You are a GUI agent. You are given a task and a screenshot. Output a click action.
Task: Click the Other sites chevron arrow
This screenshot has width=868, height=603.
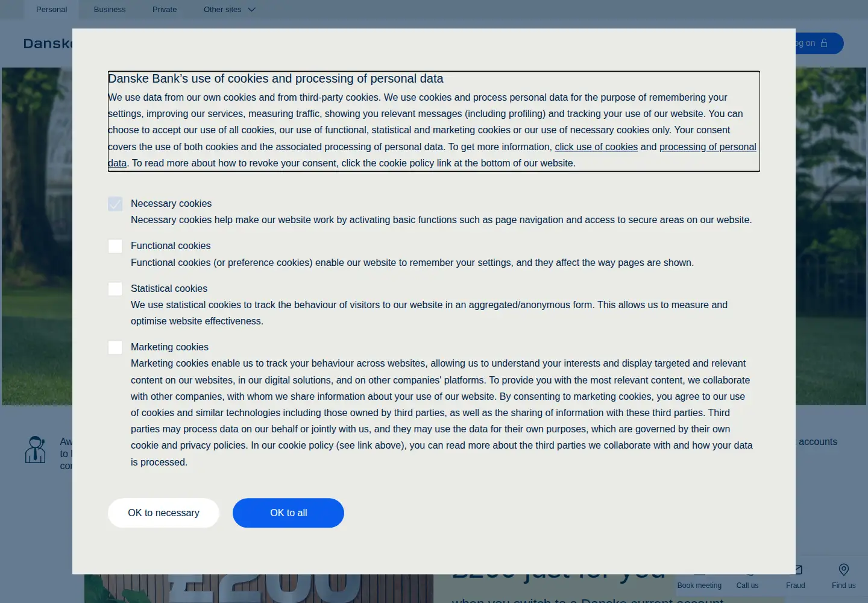(252, 10)
